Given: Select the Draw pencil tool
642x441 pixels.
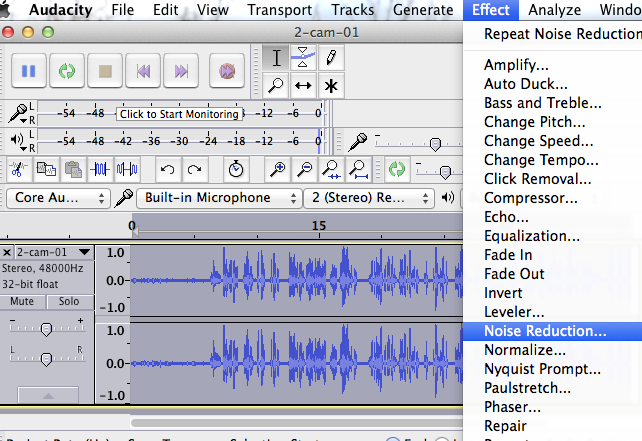Looking at the screenshot, I should pyautogui.click(x=331, y=58).
